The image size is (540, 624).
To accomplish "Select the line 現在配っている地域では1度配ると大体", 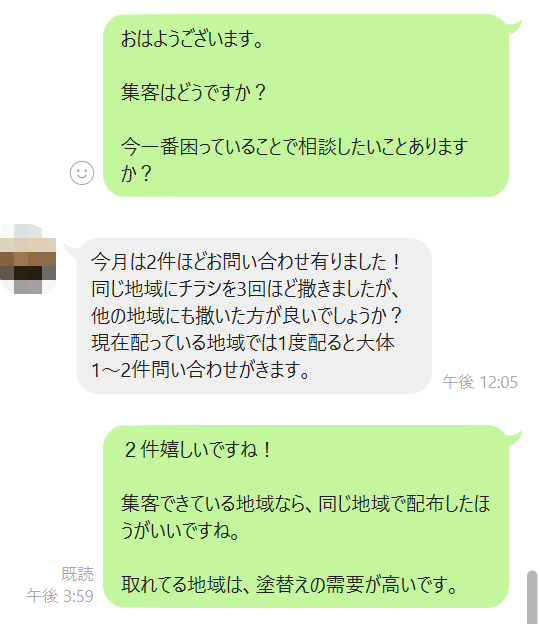I will 243,343.
